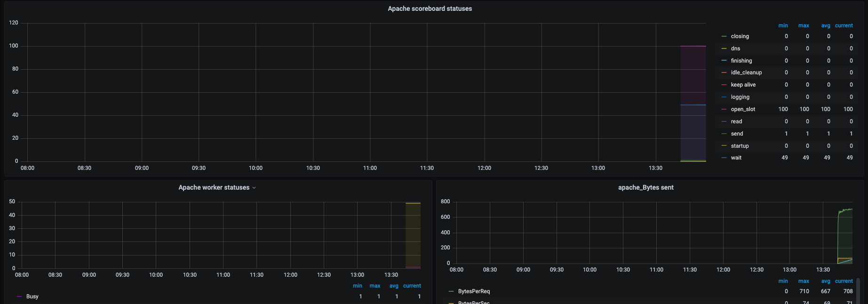Sort Bytes sent legend by max column
Image resolution: width=868 pixels, height=304 pixels.
[x=804, y=281]
